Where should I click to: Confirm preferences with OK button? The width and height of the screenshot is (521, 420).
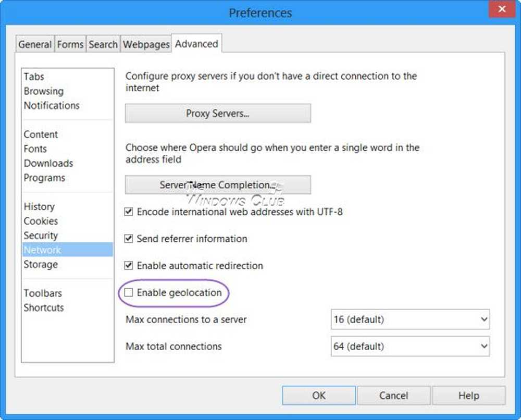319,396
